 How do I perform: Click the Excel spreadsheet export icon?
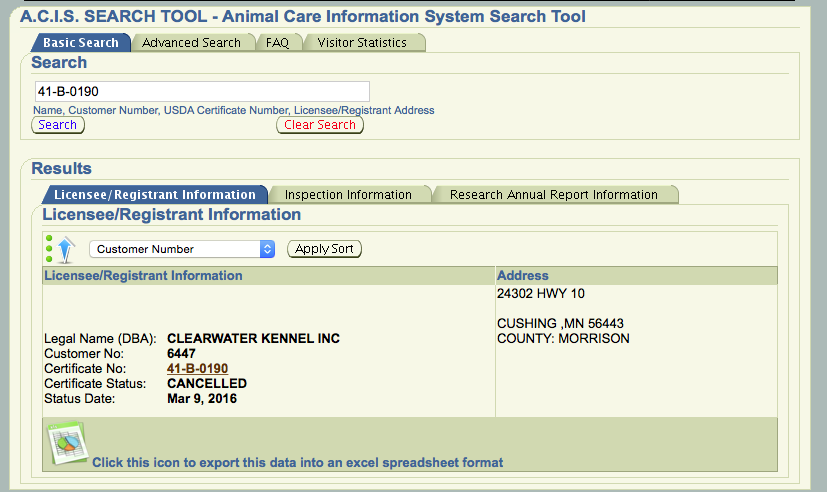coord(68,443)
